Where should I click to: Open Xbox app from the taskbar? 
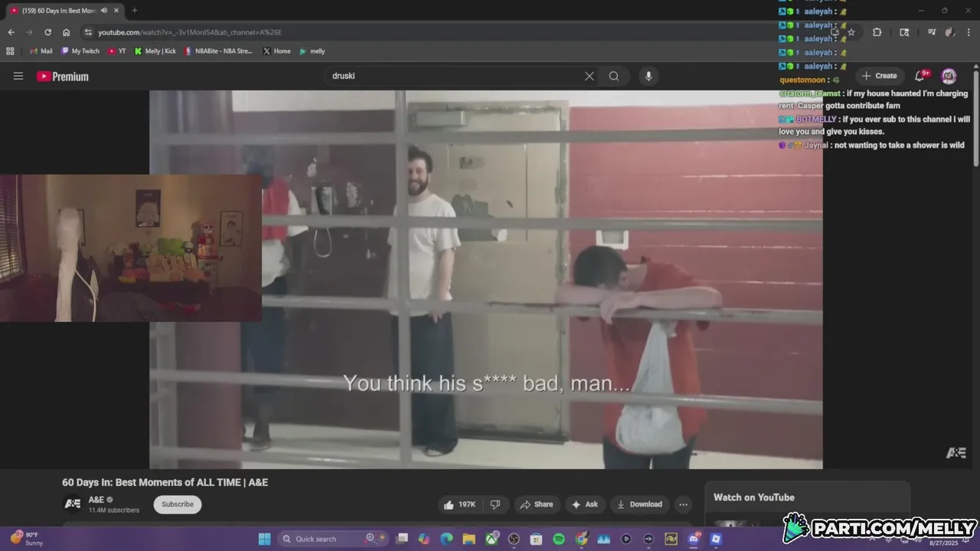coord(492,539)
